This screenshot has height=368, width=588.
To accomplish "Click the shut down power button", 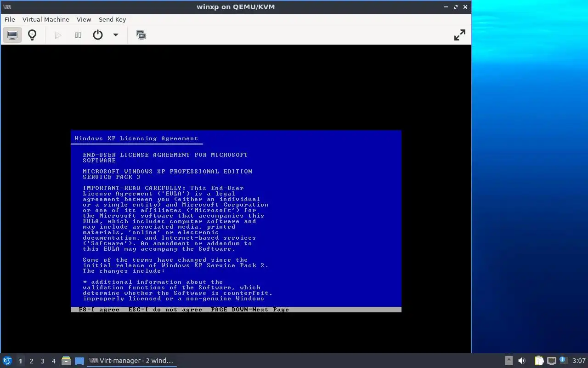I will pyautogui.click(x=98, y=35).
